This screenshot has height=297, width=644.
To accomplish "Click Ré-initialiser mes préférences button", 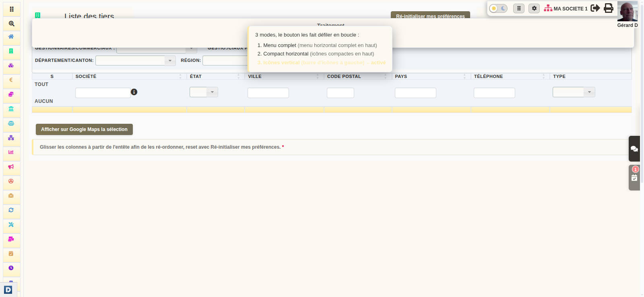I will pyautogui.click(x=430, y=15).
